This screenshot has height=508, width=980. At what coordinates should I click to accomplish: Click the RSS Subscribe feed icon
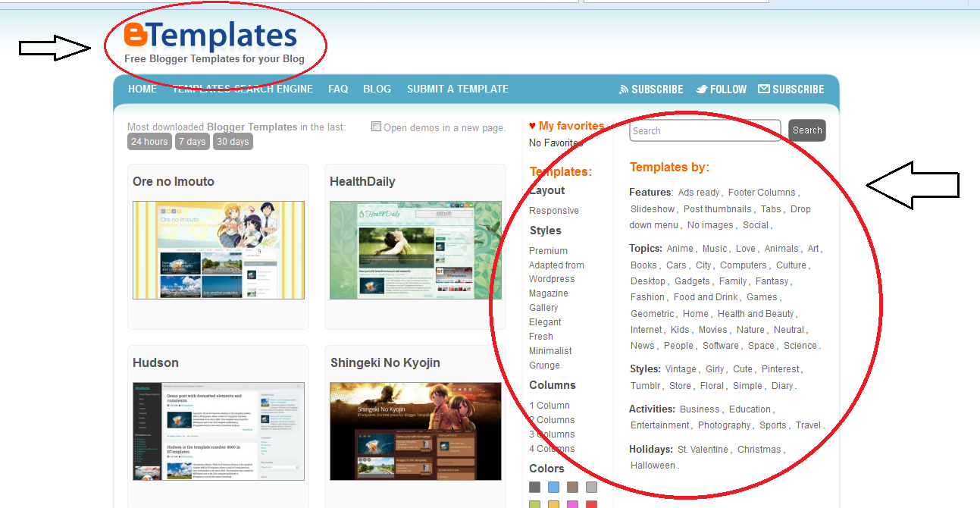622,89
